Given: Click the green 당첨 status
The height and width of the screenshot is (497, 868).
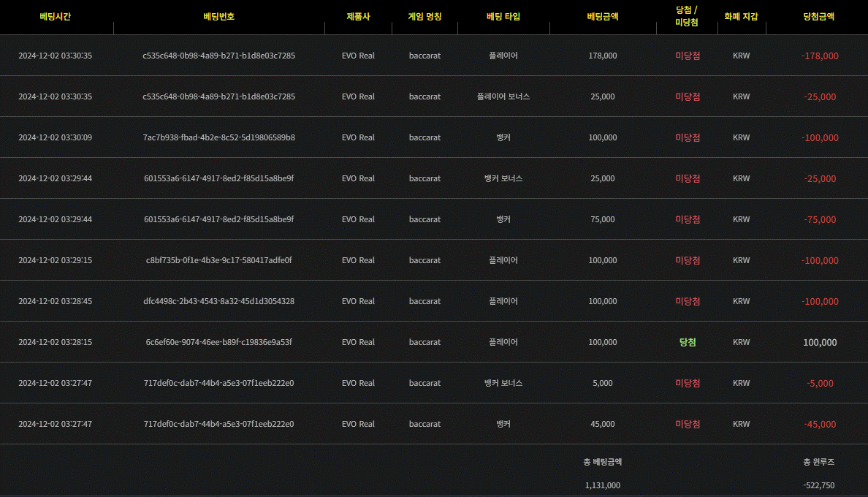Looking at the screenshot, I should pyautogui.click(x=687, y=342).
